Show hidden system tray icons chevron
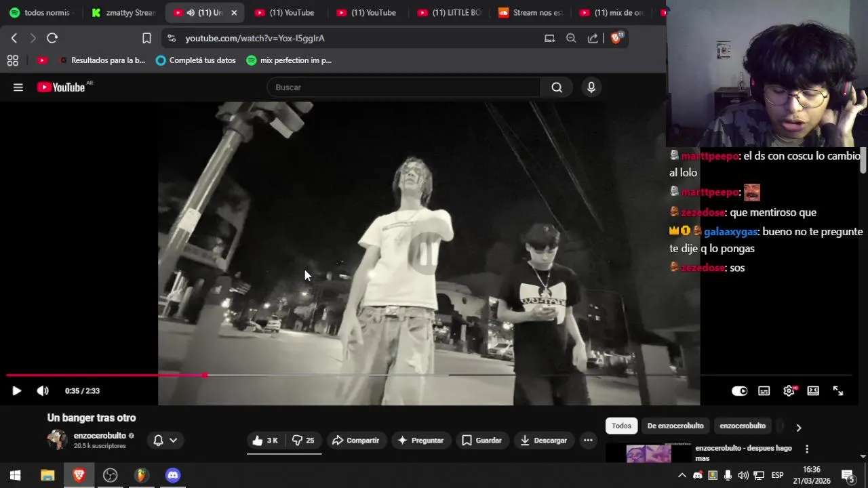This screenshot has height=488, width=868. 682,475
